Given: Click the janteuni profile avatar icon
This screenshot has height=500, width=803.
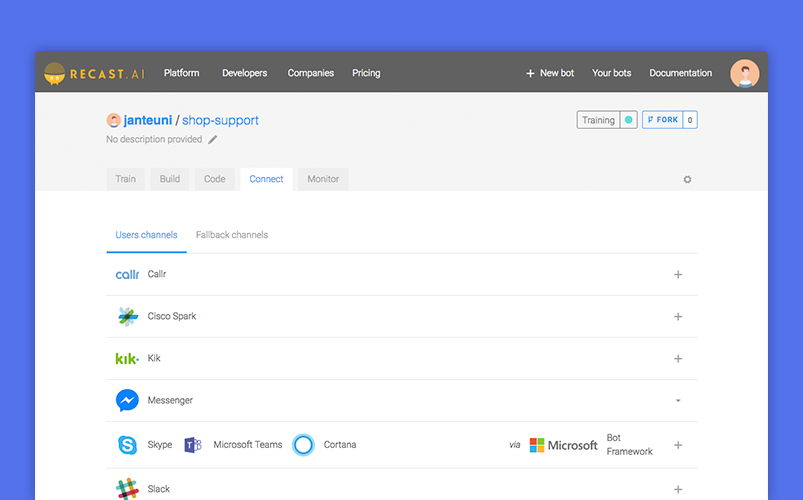Looking at the screenshot, I should (x=113, y=120).
